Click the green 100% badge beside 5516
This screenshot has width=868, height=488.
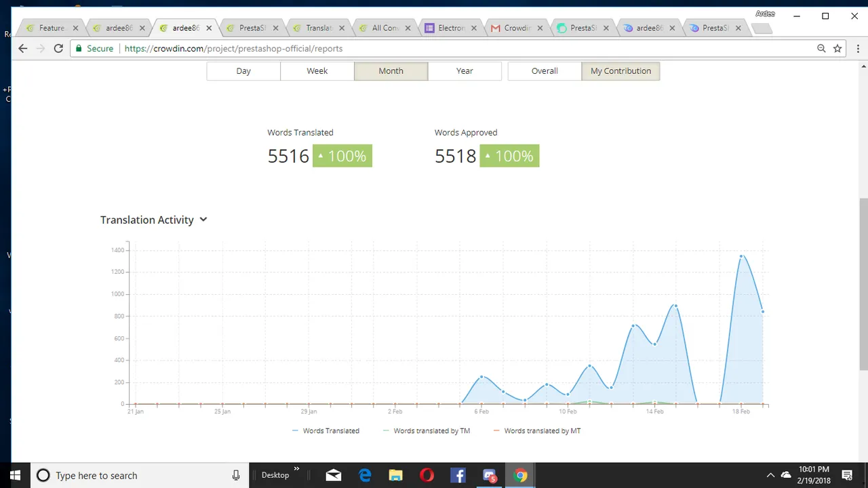(x=342, y=156)
